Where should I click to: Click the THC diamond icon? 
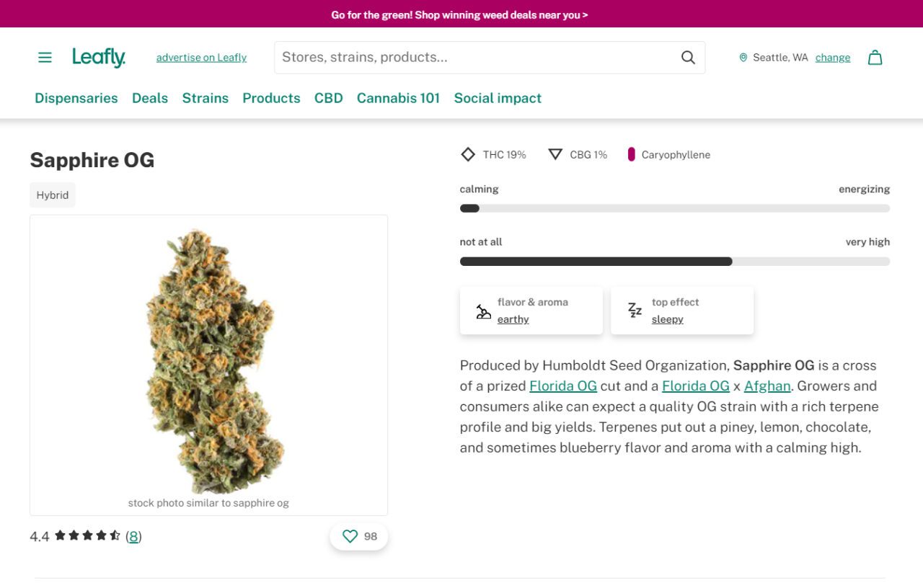(468, 154)
